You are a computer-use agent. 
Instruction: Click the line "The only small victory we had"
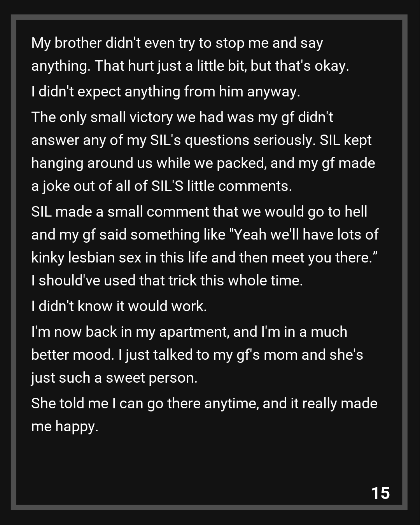[182, 117]
